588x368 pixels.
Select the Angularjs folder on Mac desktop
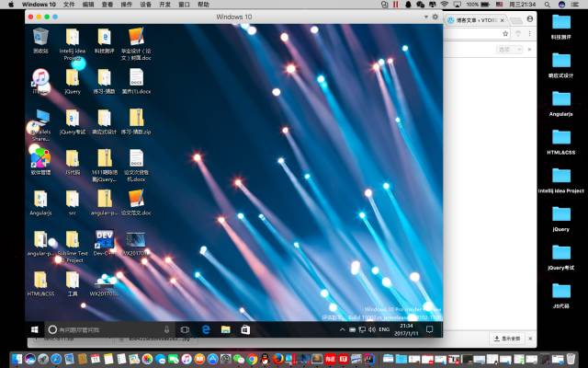(x=561, y=103)
